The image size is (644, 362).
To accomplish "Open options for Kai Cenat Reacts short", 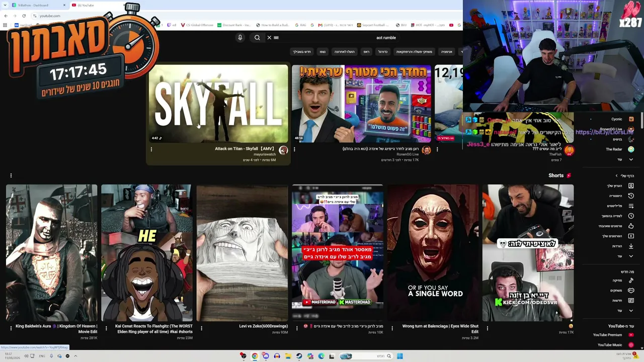I will pos(106,328).
